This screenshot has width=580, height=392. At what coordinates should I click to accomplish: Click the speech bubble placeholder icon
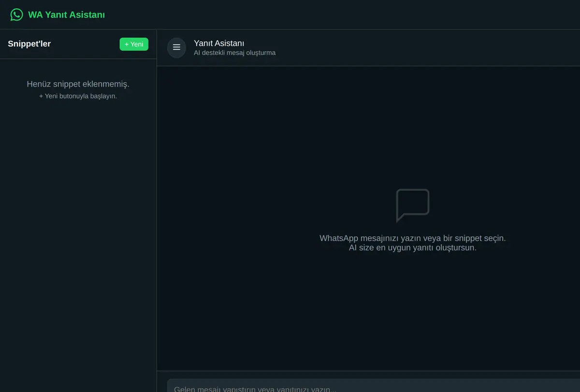413,205
